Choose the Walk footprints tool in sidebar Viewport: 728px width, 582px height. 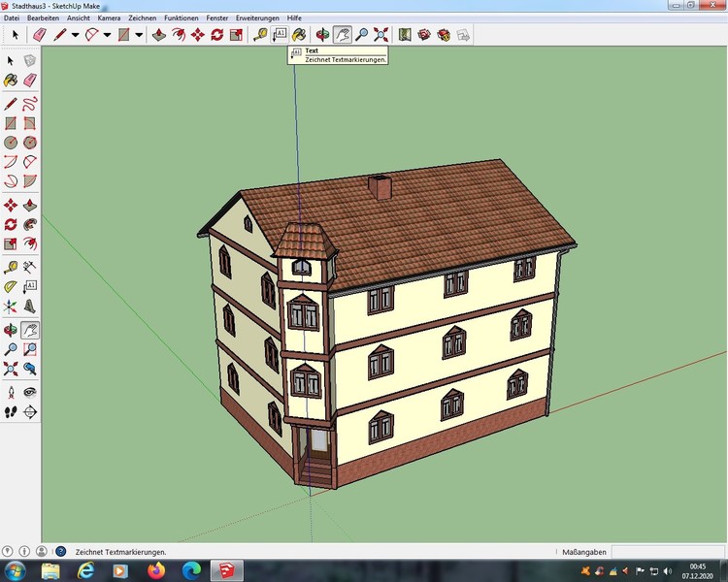tap(11, 412)
